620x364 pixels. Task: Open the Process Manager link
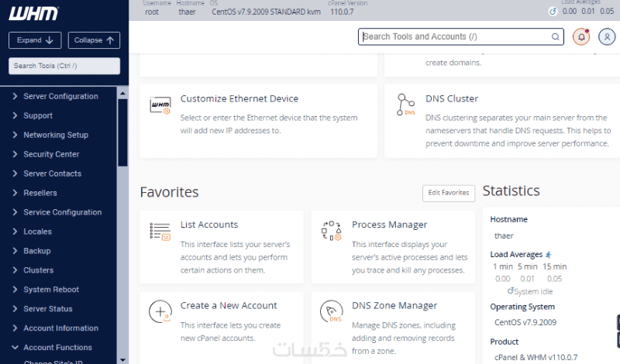tap(390, 225)
